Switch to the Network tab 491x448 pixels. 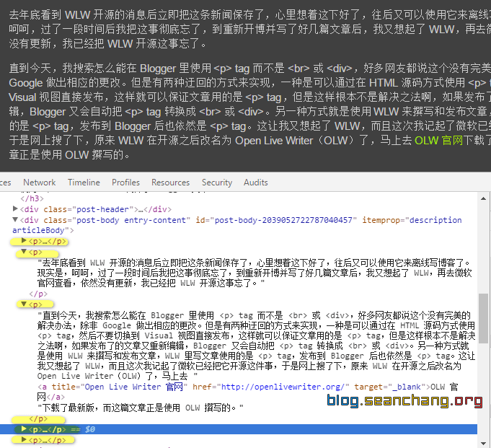click(40, 183)
